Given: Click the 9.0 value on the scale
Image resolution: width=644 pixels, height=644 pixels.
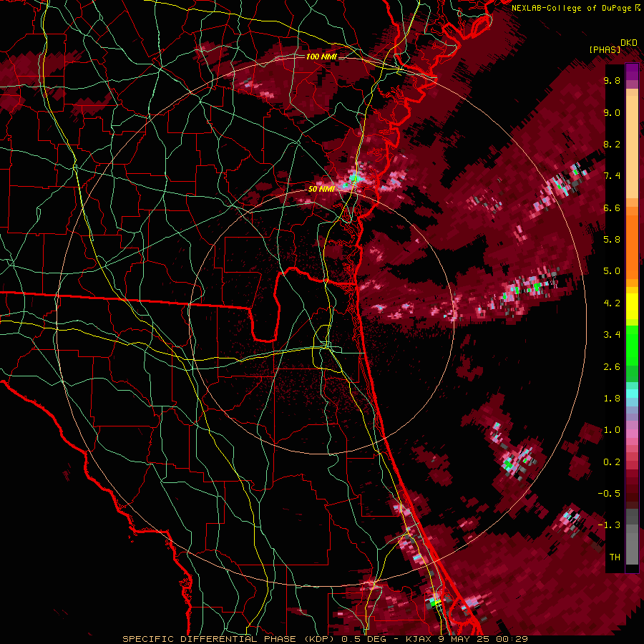Looking at the screenshot, I should point(612,113).
